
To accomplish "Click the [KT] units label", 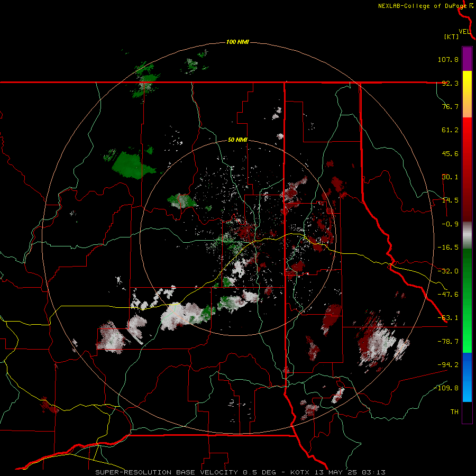I will click(x=452, y=36).
